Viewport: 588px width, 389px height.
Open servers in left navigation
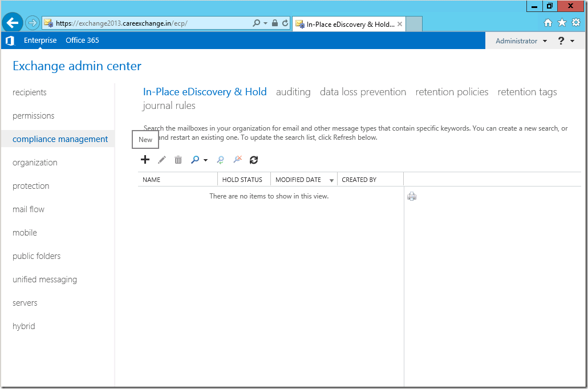[x=25, y=303]
